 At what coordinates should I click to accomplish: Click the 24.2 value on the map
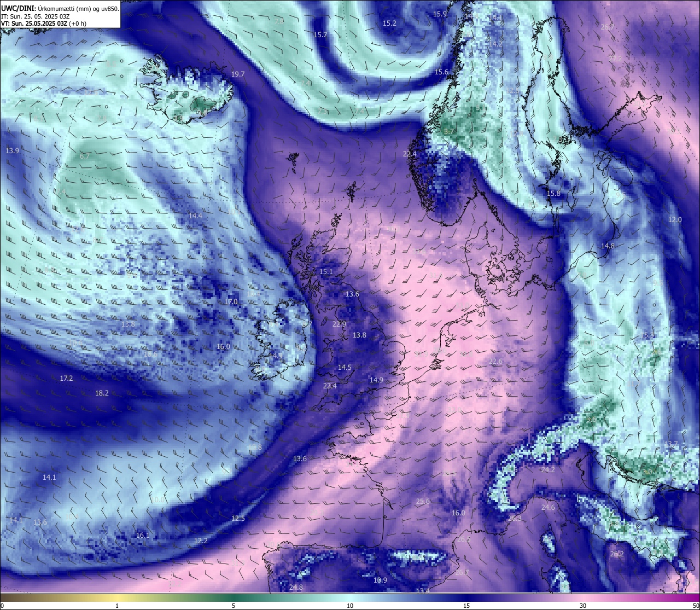pyautogui.click(x=548, y=469)
